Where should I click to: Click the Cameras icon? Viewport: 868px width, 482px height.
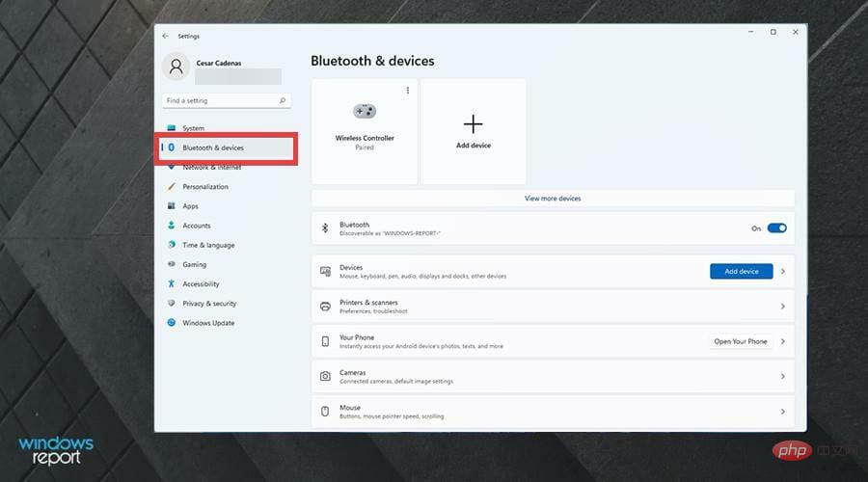pyautogui.click(x=325, y=376)
